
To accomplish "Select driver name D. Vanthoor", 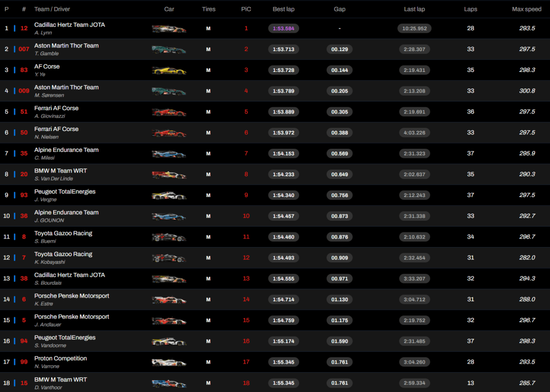I will pyautogui.click(x=48, y=388).
